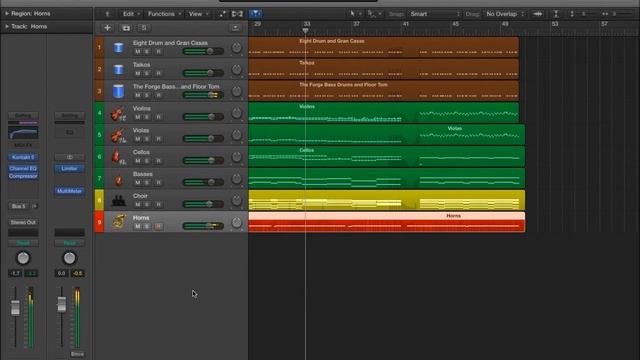Image resolution: width=640 pixels, height=360 pixels.
Task: Click the Taikos track drum icon
Action: coord(118,69)
